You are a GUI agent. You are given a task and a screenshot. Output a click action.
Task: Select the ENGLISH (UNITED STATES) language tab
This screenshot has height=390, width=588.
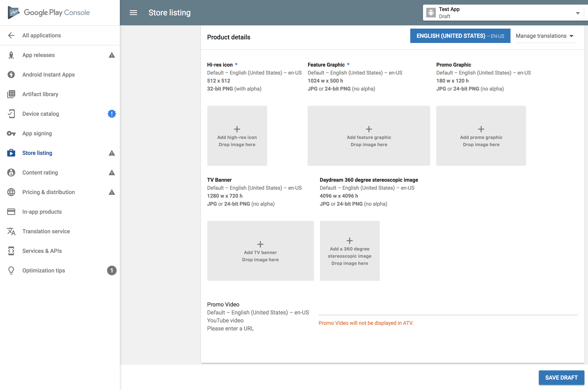point(460,36)
